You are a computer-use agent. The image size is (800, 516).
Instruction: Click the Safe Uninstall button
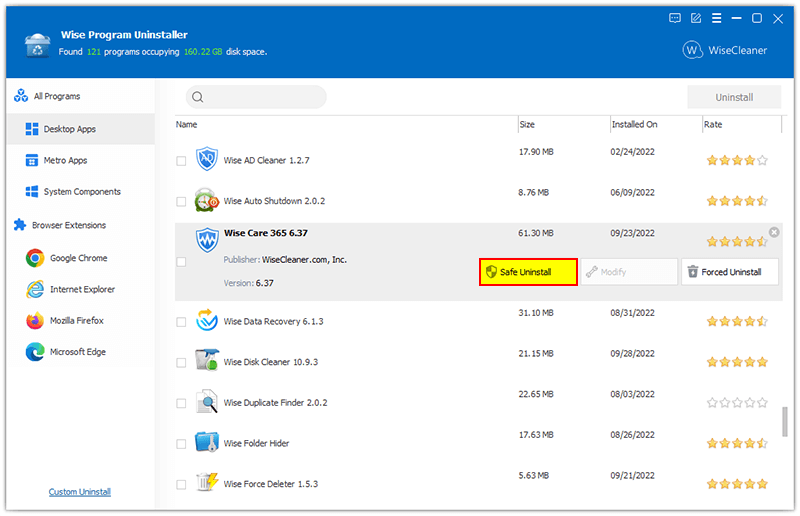tap(528, 272)
